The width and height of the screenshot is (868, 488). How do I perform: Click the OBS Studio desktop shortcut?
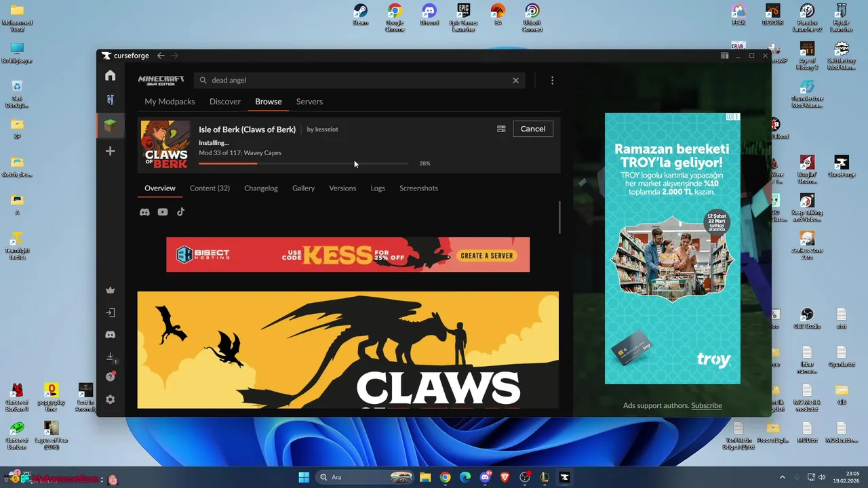pyautogui.click(x=807, y=318)
